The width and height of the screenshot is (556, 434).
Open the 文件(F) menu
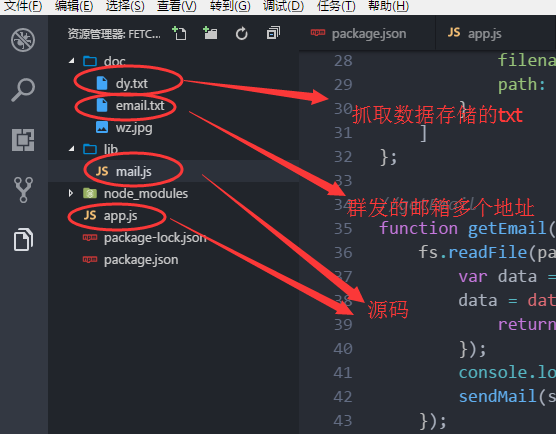pyautogui.click(x=23, y=6)
